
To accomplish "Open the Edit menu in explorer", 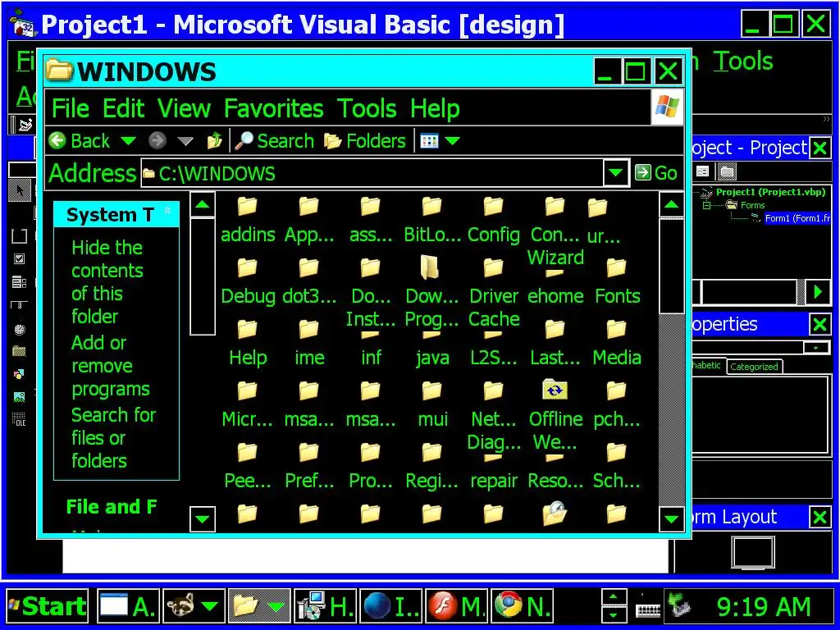I will (123, 108).
